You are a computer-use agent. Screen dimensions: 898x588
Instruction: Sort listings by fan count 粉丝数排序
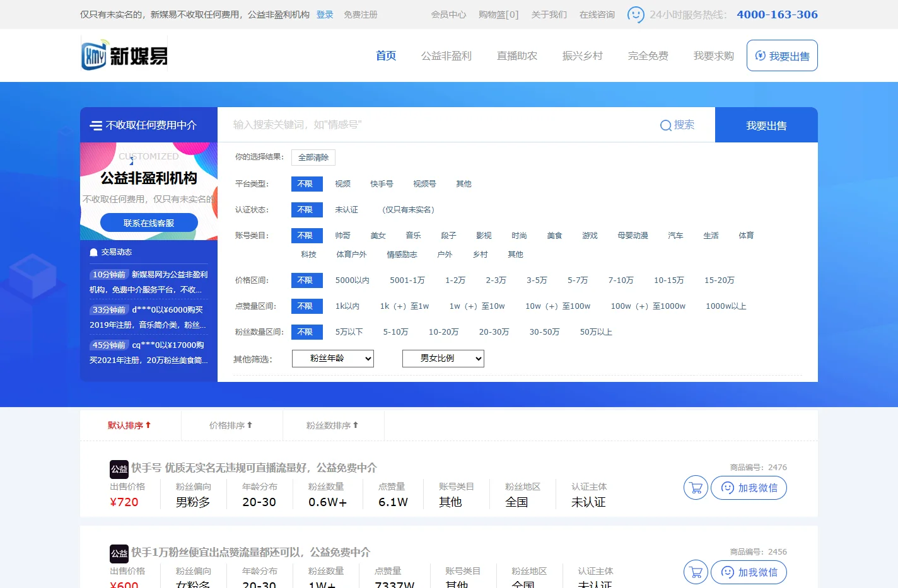[x=332, y=425]
